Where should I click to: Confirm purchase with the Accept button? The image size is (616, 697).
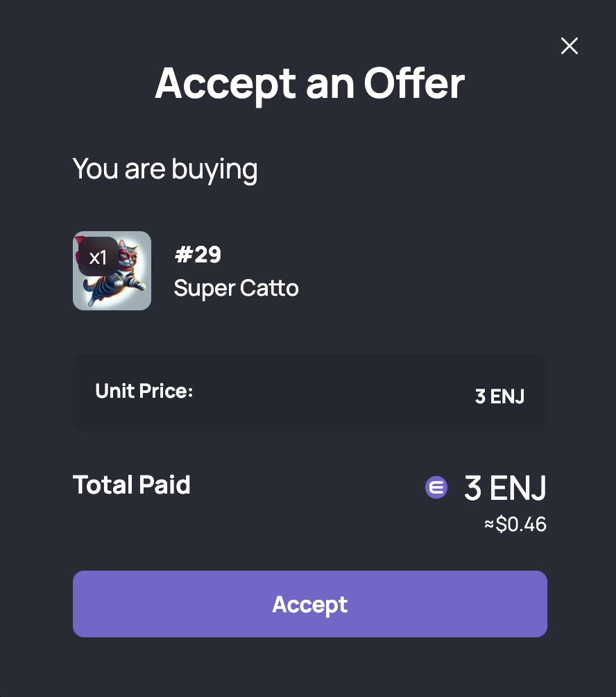(310, 604)
